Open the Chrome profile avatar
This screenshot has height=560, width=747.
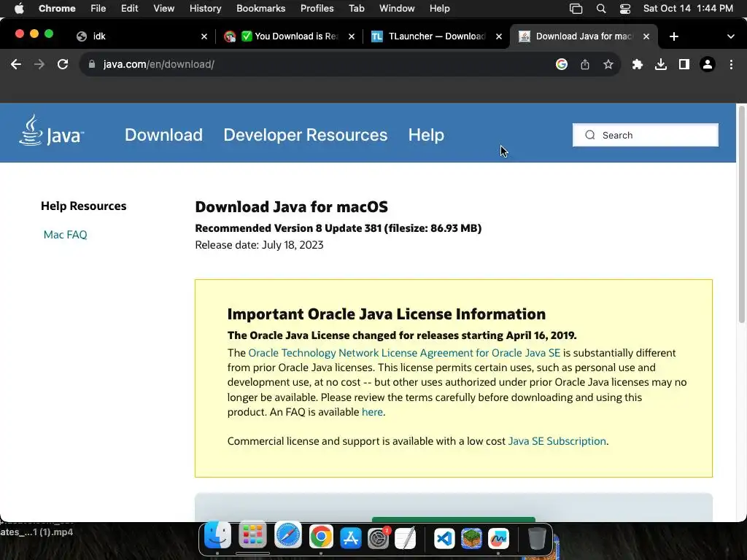tap(708, 64)
